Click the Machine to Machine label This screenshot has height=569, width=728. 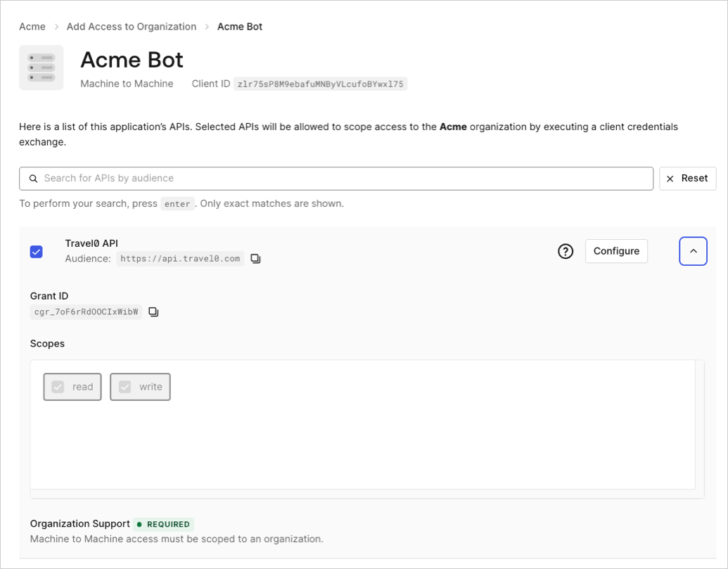[127, 84]
